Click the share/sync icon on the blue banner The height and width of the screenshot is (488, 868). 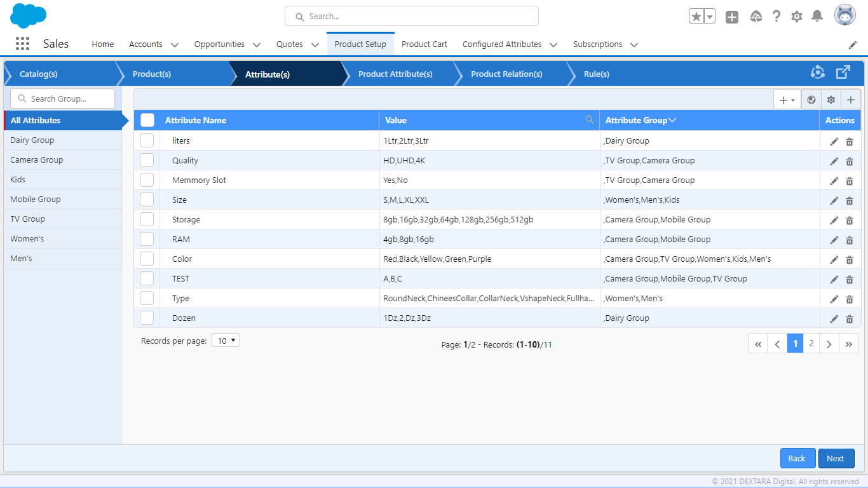(x=818, y=72)
